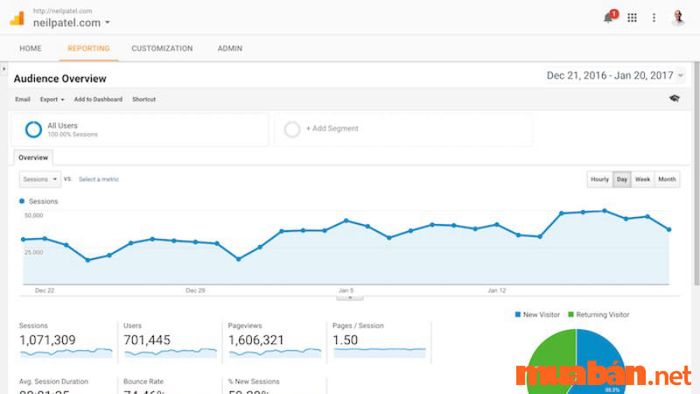Click the All Users segment circle
700x394 pixels.
[x=33, y=129]
